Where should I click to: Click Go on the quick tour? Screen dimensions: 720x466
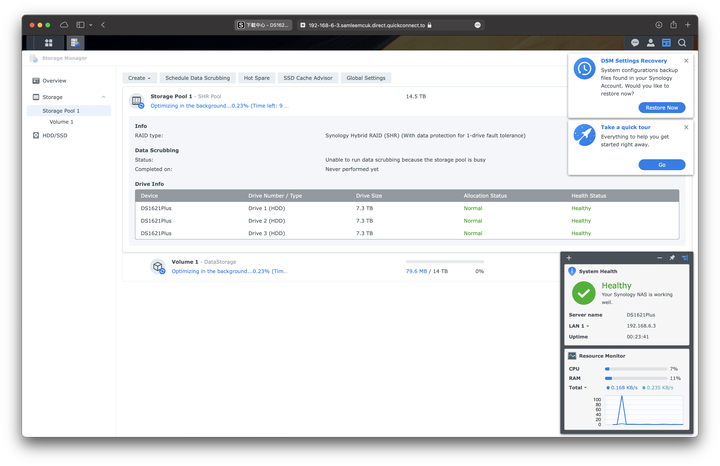tap(662, 165)
